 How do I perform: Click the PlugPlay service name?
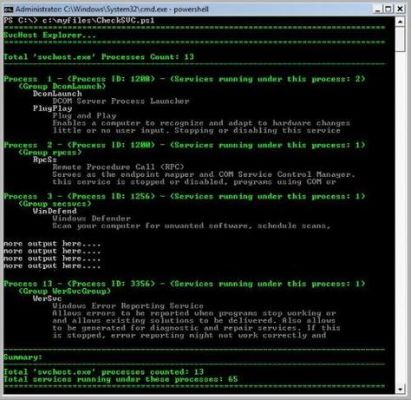(x=52, y=108)
